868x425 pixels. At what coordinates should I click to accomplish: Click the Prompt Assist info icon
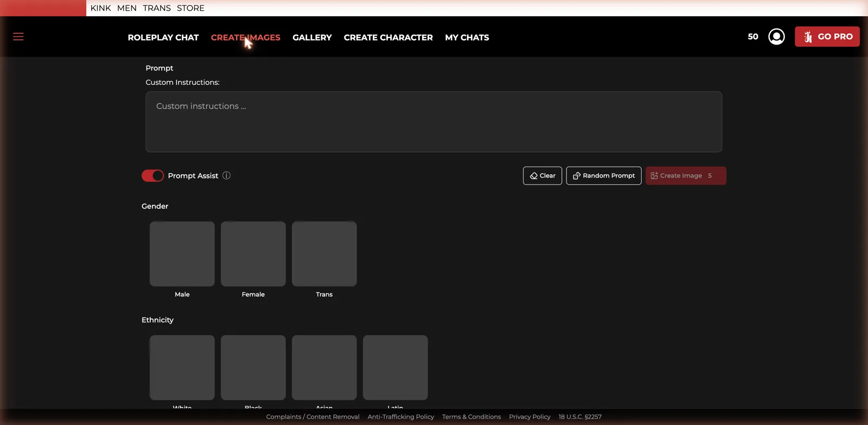[227, 175]
